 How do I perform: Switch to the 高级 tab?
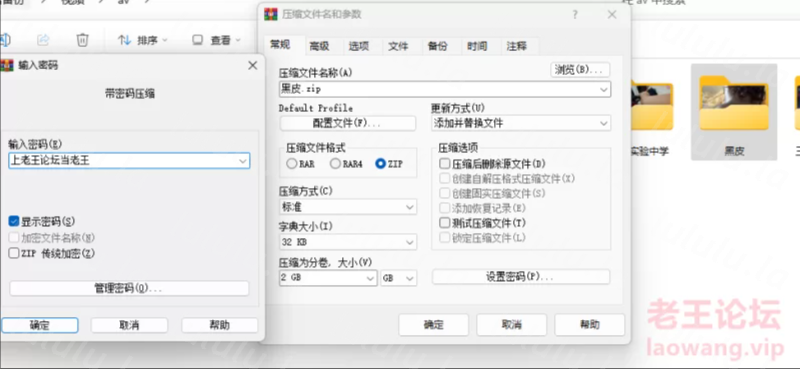[x=319, y=46]
